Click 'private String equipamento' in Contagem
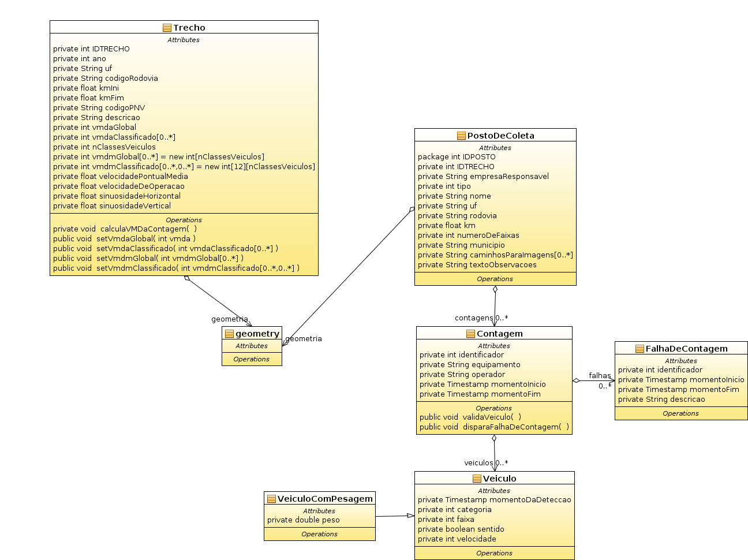Screen dimensions: 748x560 470,365
